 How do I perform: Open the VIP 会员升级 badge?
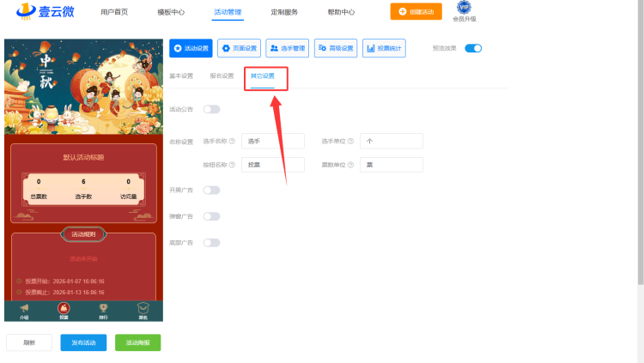(x=464, y=10)
